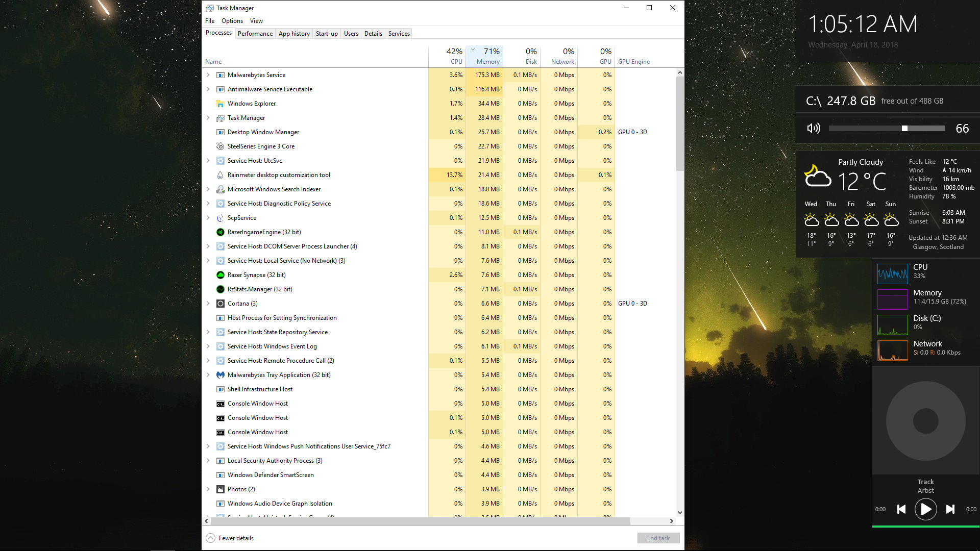980x551 pixels.
Task: Click the volume slider handle in widget
Action: tap(904, 129)
